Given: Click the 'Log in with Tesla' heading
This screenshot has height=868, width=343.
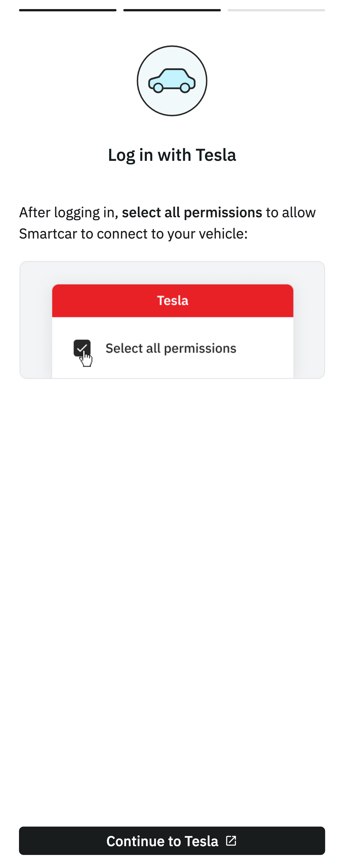Looking at the screenshot, I should 172,155.
